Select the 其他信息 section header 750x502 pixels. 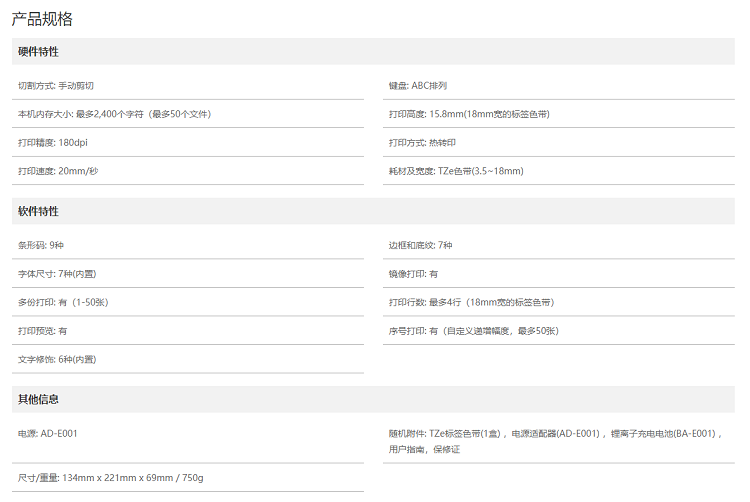pyautogui.click(x=373, y=399)
